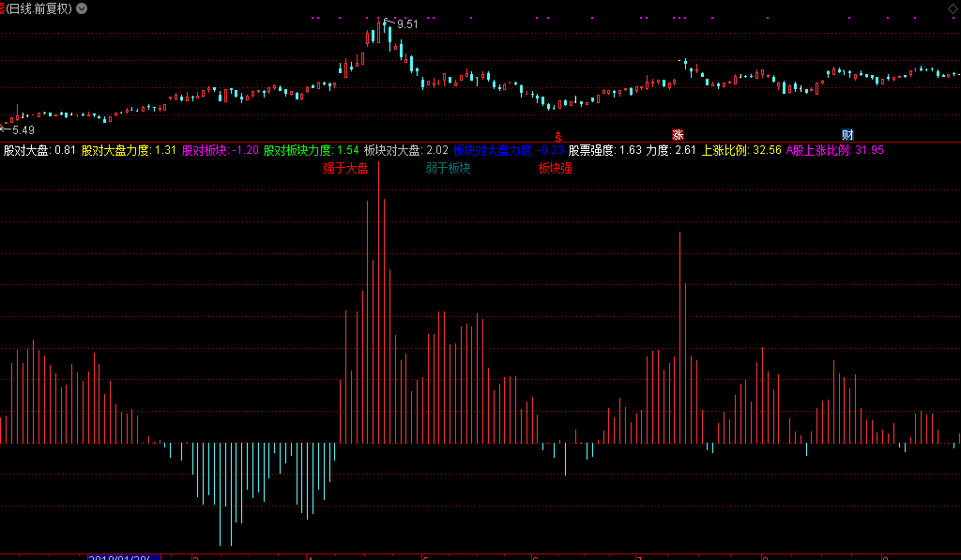Click the red 涨 event marker icon
This screenshot has height=560, width=961.
[678, 135]
